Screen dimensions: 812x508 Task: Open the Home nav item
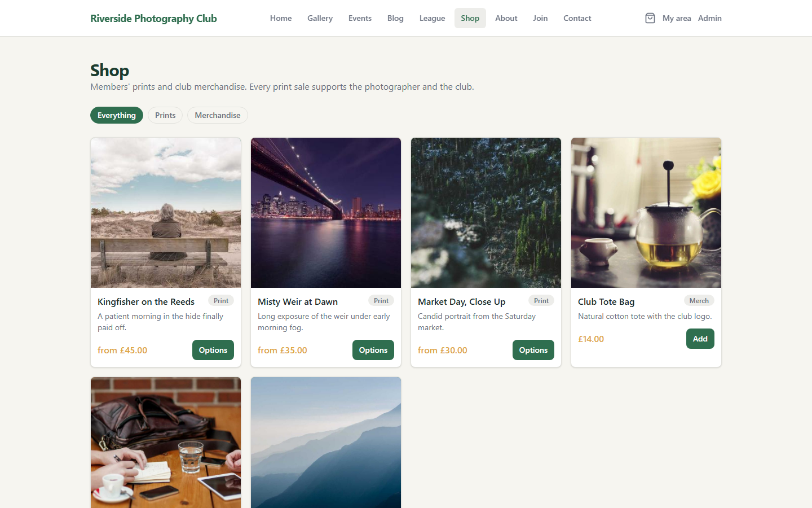tap(281, 18)
